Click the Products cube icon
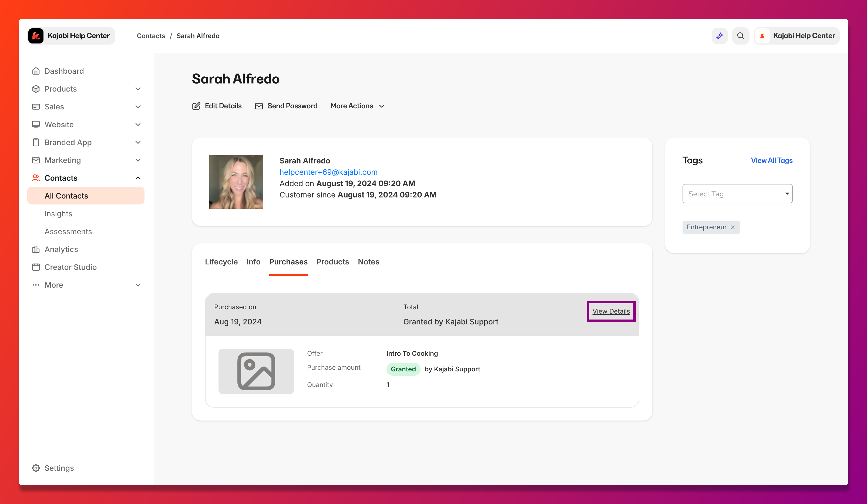 pos(36,89)
